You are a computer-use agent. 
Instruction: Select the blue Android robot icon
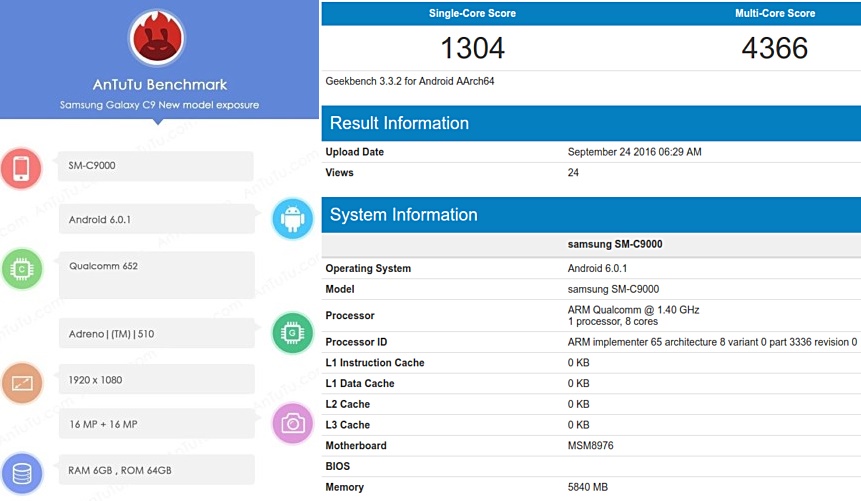[293, 220]
